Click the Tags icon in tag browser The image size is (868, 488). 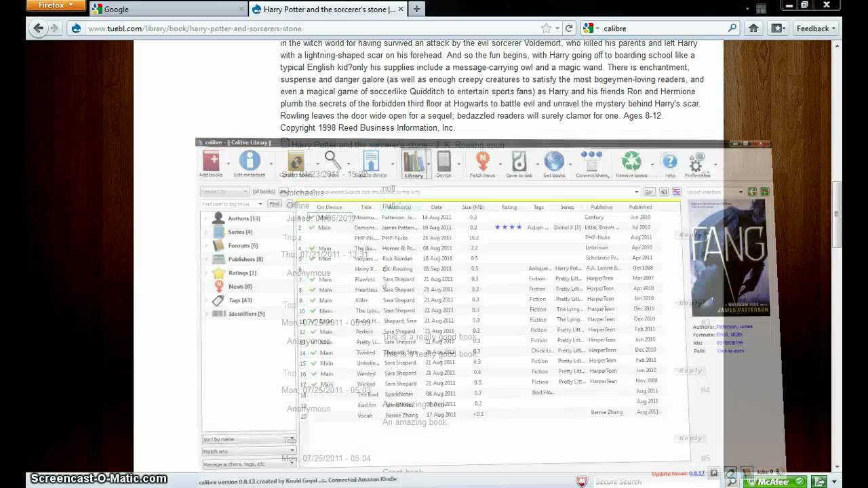click(x=218, y=300)
